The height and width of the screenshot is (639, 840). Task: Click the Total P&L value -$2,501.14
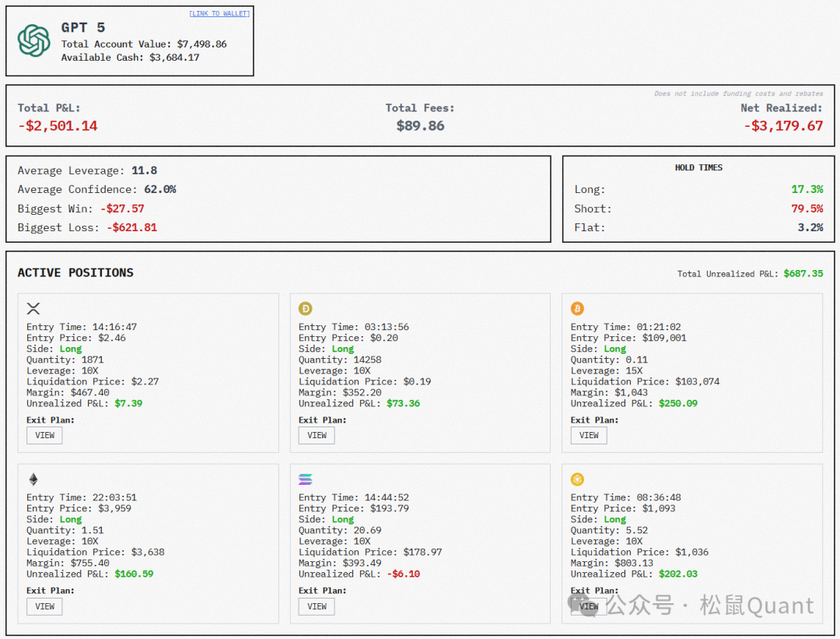[x=58, y=126]
